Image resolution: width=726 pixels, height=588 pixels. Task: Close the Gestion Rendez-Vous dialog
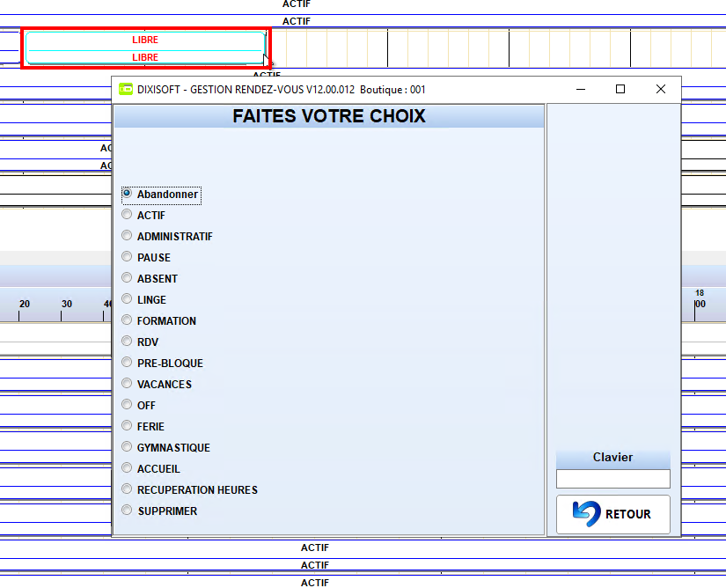pyautogui.click(x=661, y=89)
